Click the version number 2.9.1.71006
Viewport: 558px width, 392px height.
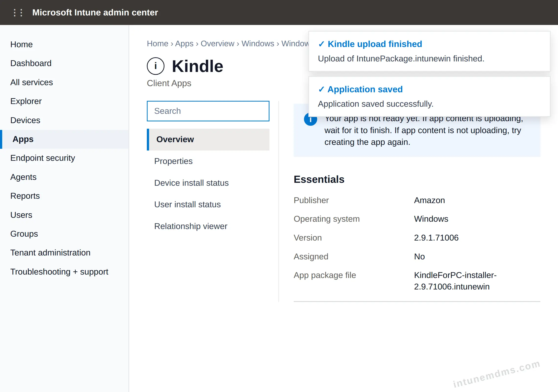point(436,238)
